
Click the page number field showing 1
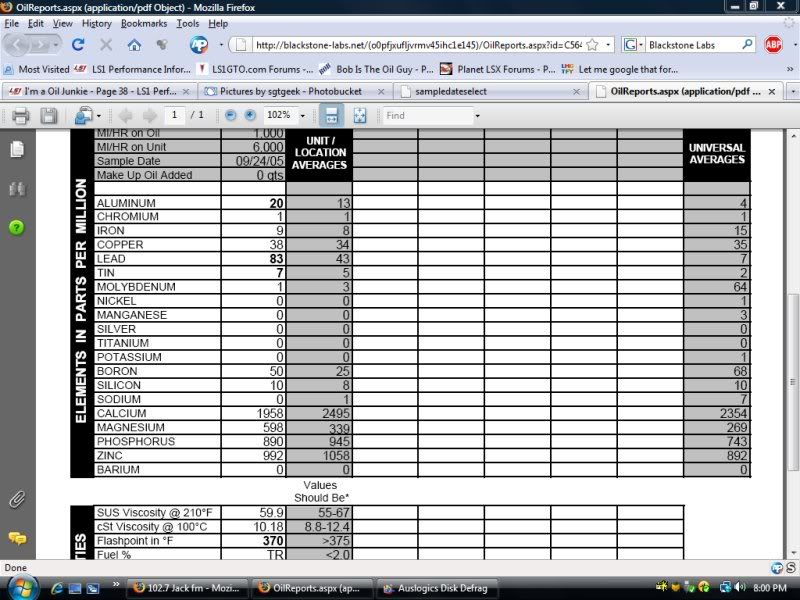point(174,115)
